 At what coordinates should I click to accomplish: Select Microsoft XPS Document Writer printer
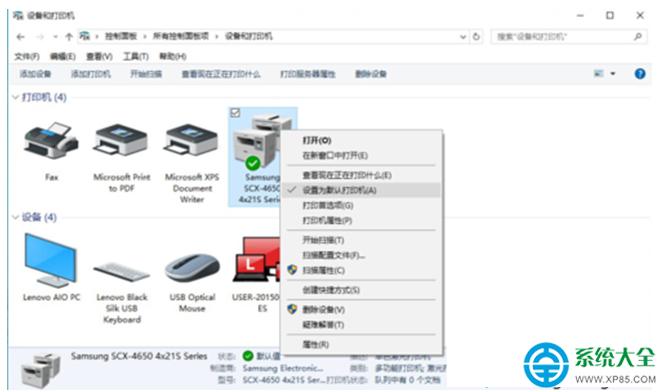point(192,141)
